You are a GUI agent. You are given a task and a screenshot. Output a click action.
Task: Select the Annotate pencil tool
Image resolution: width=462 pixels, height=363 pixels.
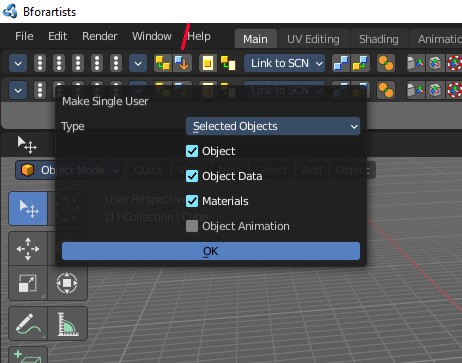(x=28, y=324)
